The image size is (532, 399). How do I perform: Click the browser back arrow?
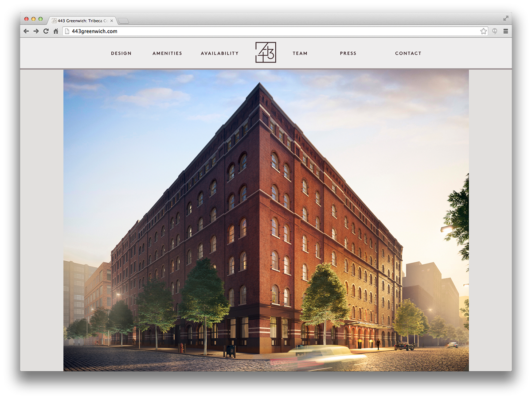click(x=26, y=31)
